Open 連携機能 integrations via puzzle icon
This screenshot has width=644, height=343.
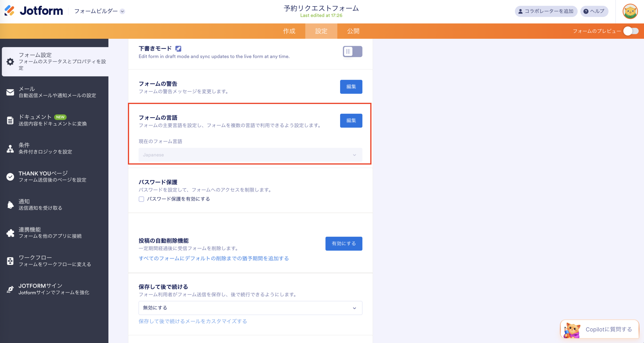[10, 233]
